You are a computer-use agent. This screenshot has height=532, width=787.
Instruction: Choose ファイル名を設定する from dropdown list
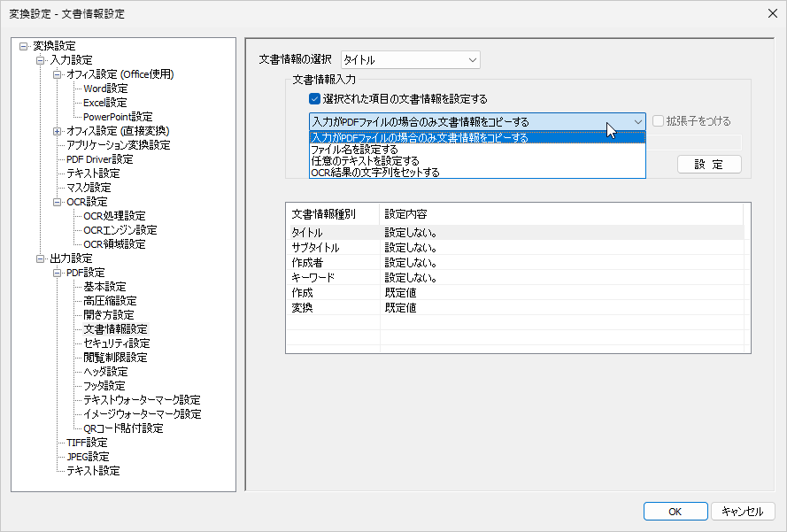click(354, 150)
